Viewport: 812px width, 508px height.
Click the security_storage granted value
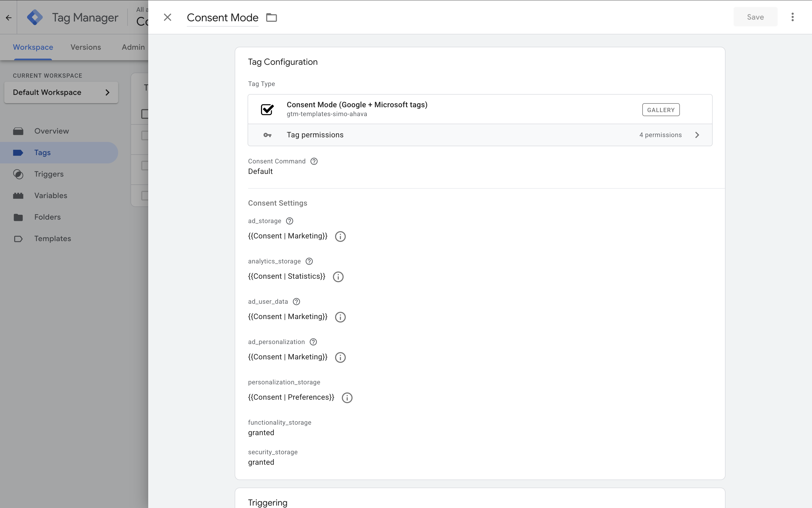pos(261,462)
